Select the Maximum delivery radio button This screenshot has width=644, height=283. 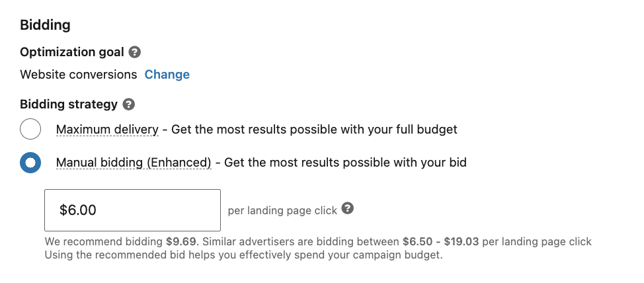tap(30, 130)
